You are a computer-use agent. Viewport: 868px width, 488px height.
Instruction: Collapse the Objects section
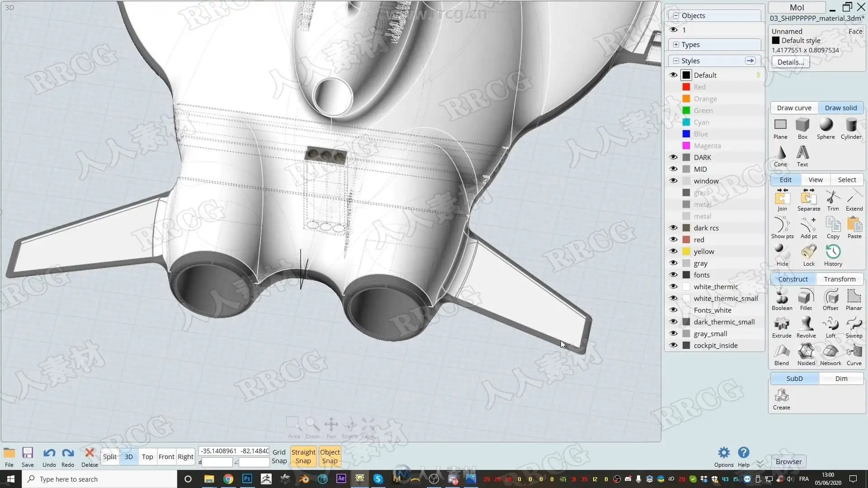pyautogui.click(x=676, y=15)
